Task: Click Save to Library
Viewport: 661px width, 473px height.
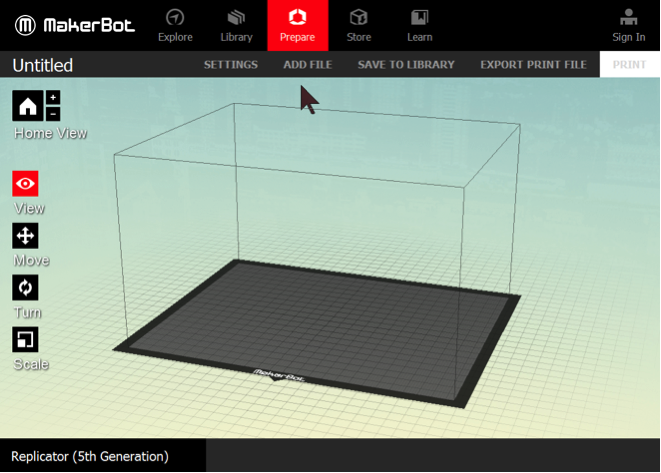Action: click(406, 64)
